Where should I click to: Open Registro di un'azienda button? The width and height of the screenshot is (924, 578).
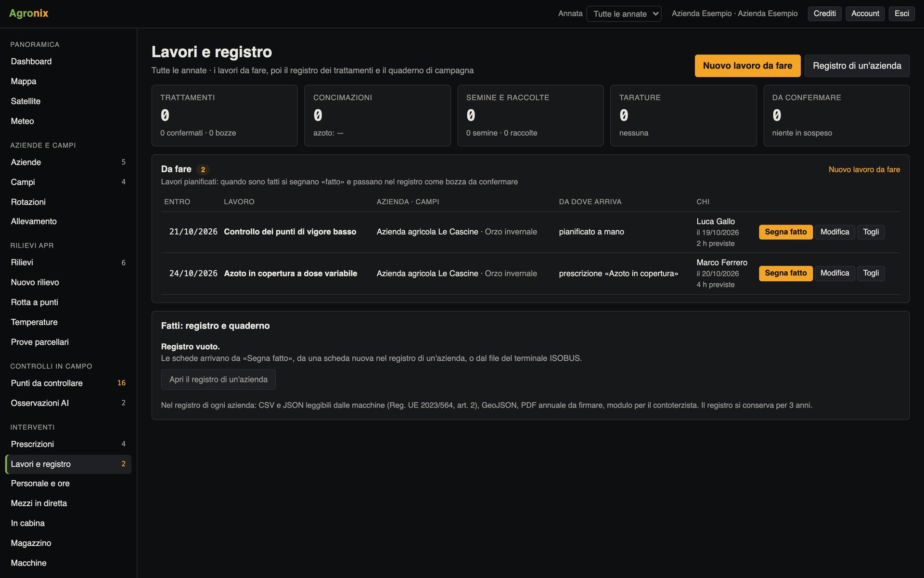857,66
